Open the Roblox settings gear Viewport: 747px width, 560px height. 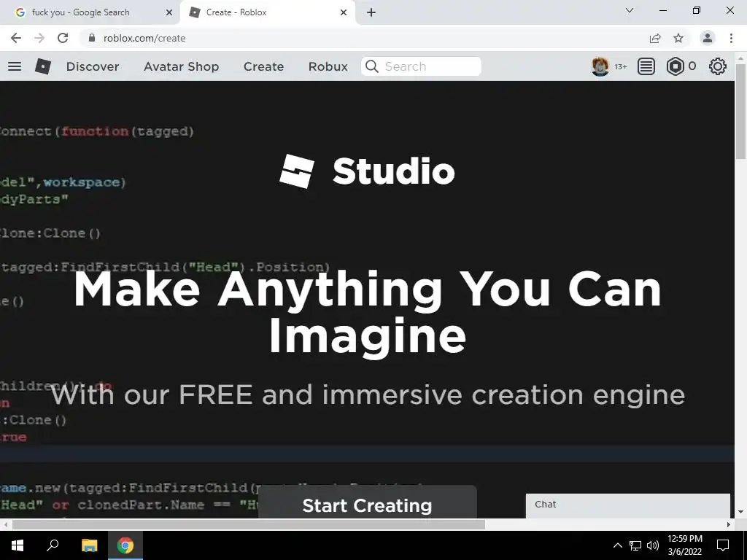718,66
